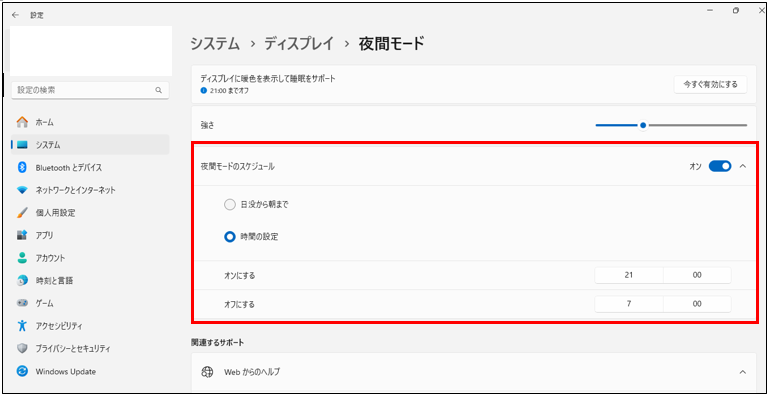The height and width of the screenshot is (397, 769).
Task: Select the 時間の設定 radio button
Action: pos(230,237)
